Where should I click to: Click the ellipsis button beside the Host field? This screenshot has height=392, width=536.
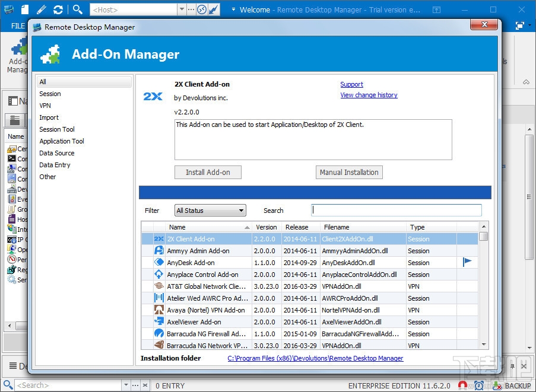191,9
